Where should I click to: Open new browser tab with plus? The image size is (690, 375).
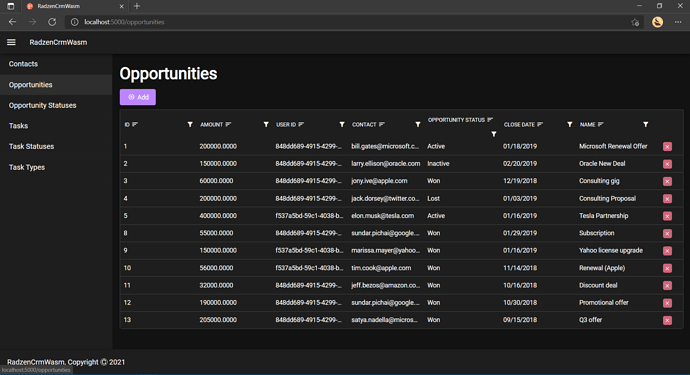tap(137, 6)
